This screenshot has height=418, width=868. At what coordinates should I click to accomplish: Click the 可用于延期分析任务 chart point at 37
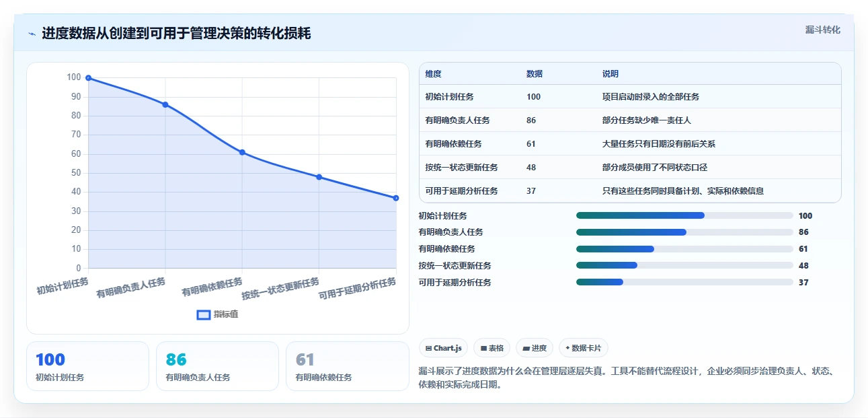(396, 198)
